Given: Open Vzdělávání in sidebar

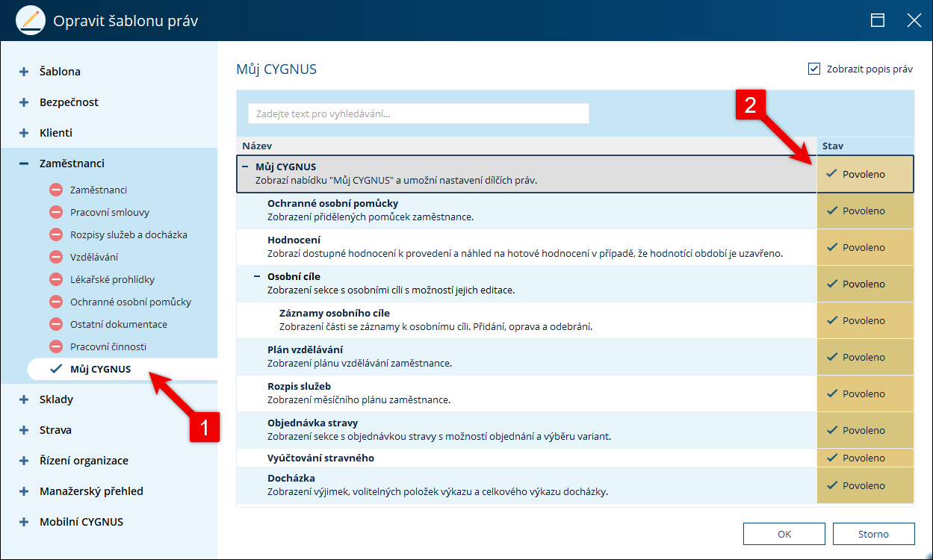Looking at the screenshot, I should (x=94, y=258).
